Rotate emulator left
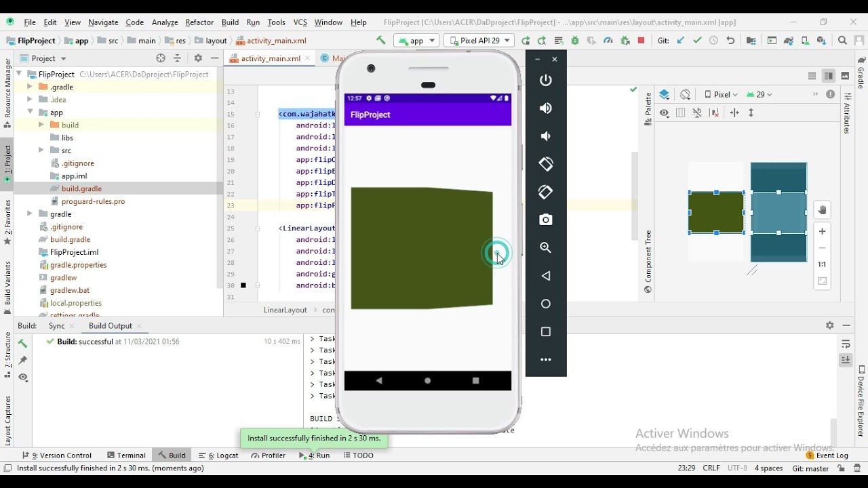 (x=546, y=164)
